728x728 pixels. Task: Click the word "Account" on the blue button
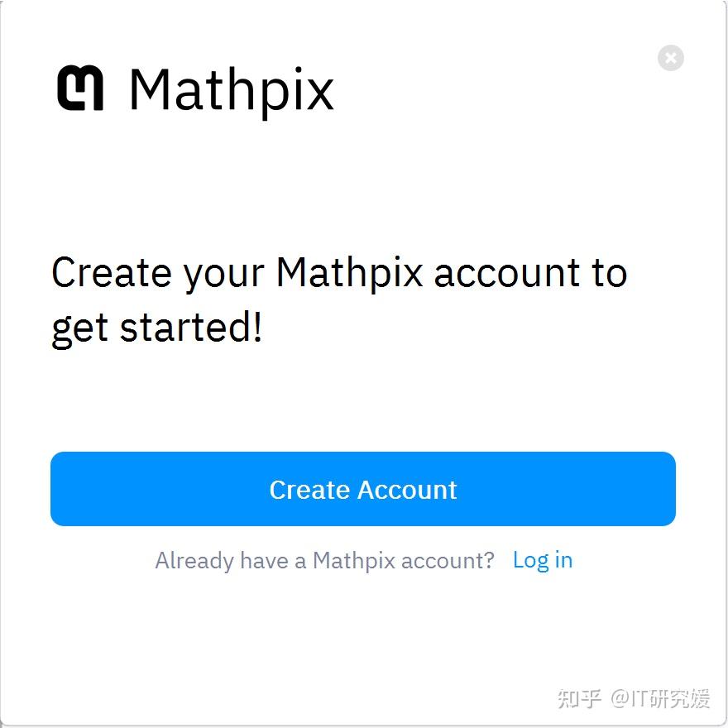click(x=407, y=490)
